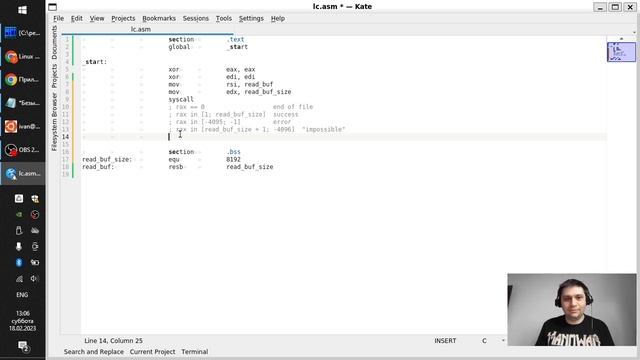Screen dimensions: 640x360
Task: Maximize the Kate window
Action: pyautogui.click(x=615, y=7)
